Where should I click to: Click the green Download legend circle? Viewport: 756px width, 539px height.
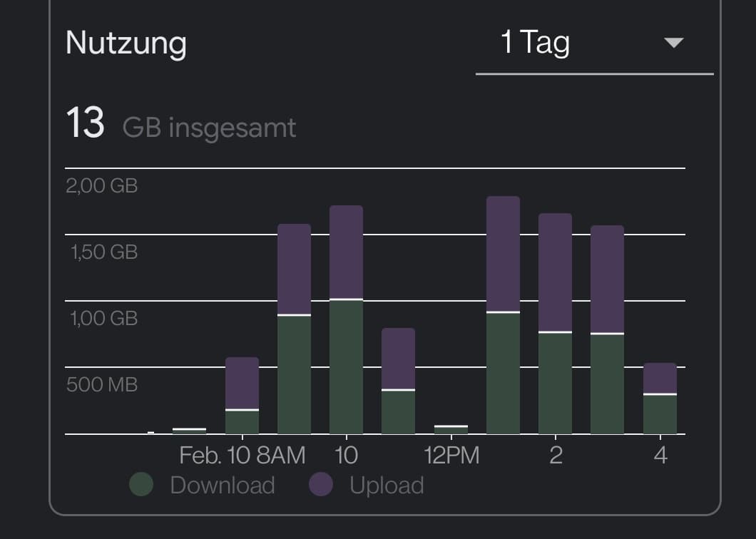(x=142, y=486)
